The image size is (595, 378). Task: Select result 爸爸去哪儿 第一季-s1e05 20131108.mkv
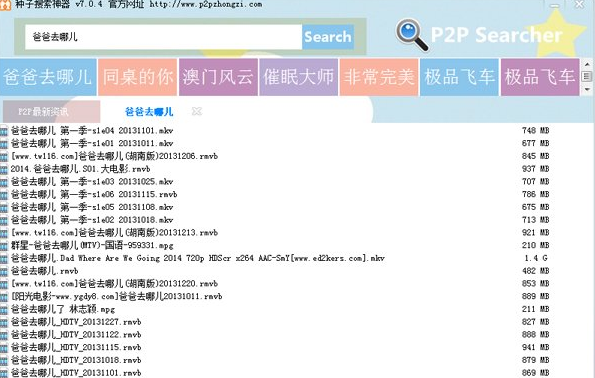(x=92, y=207)
